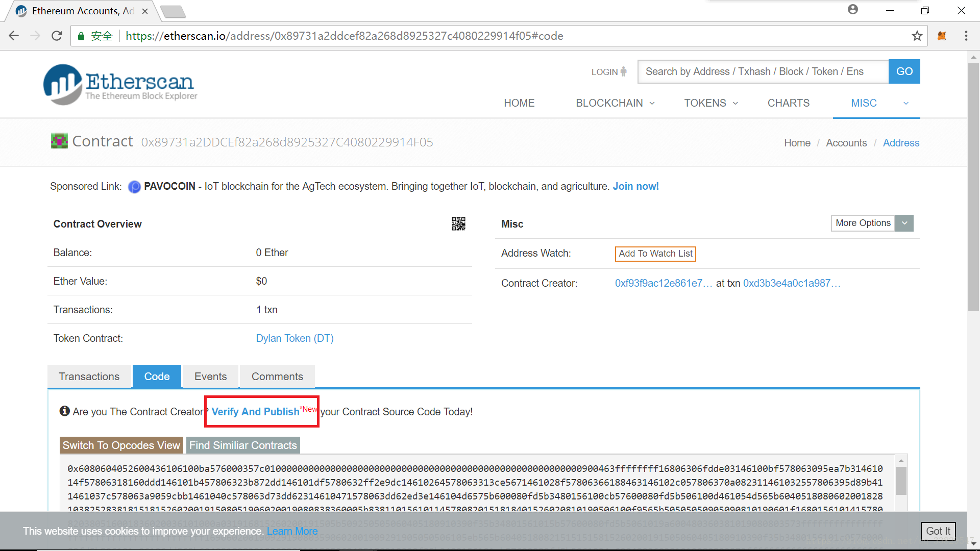Open the MISC menu
This screenshot has height=551, width=980.
coord(864,103)
